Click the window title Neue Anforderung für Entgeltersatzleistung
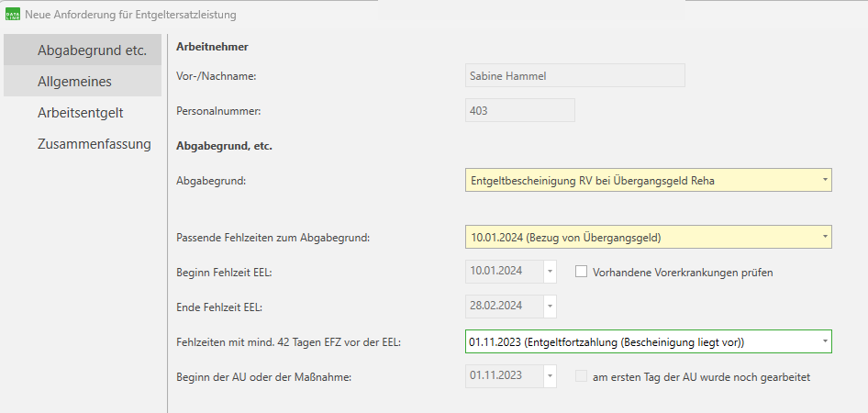The height and width of the screenshot is (413, 868). (130, 15)
